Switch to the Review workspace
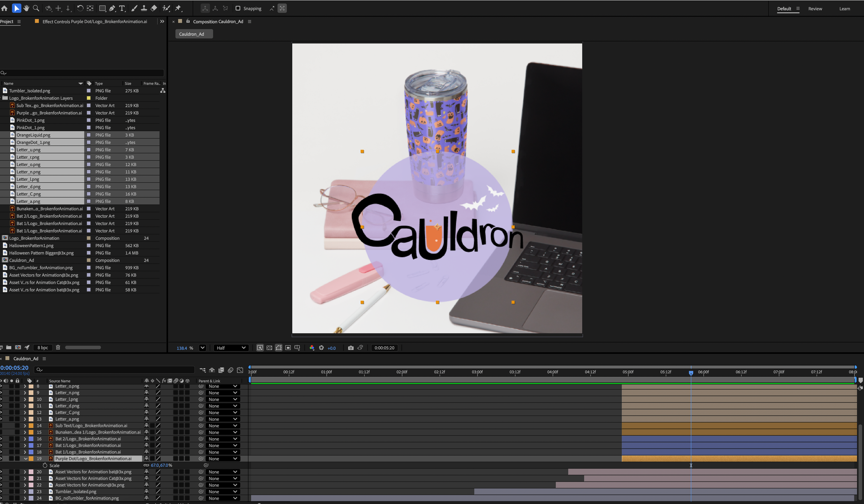Screen dimensions: 864x504 coord(815,9)
